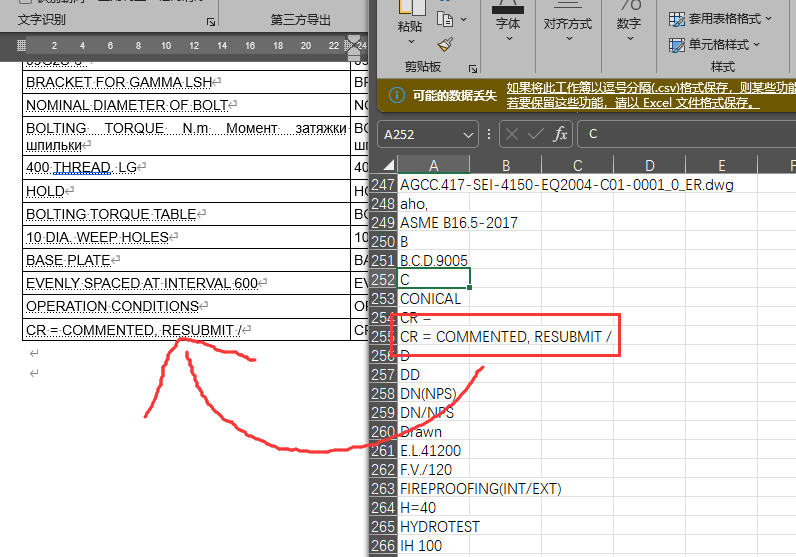Select row header 247 in Excel
The image size is (796, 557).
pyautogui.click(x=383, y=185)
